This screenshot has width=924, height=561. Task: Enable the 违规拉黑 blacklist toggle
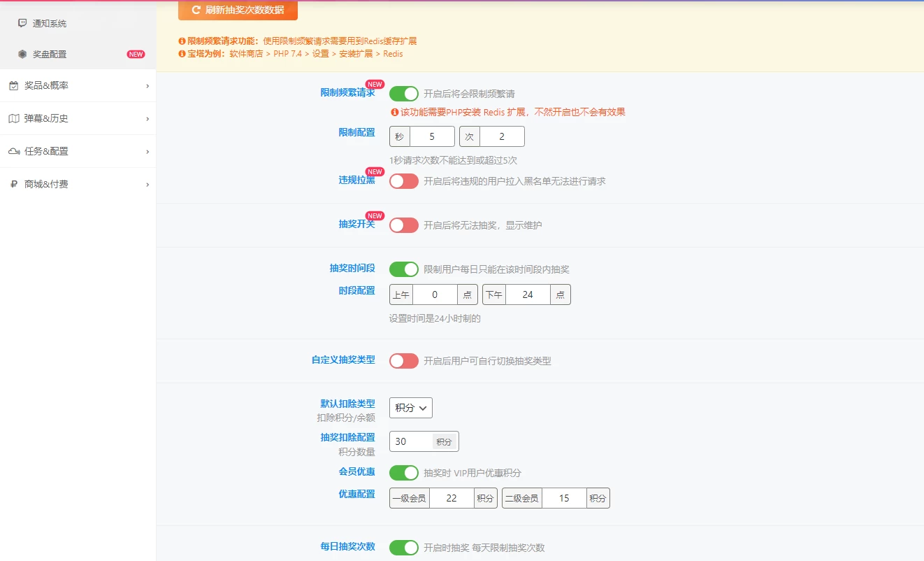coord(404,181)
